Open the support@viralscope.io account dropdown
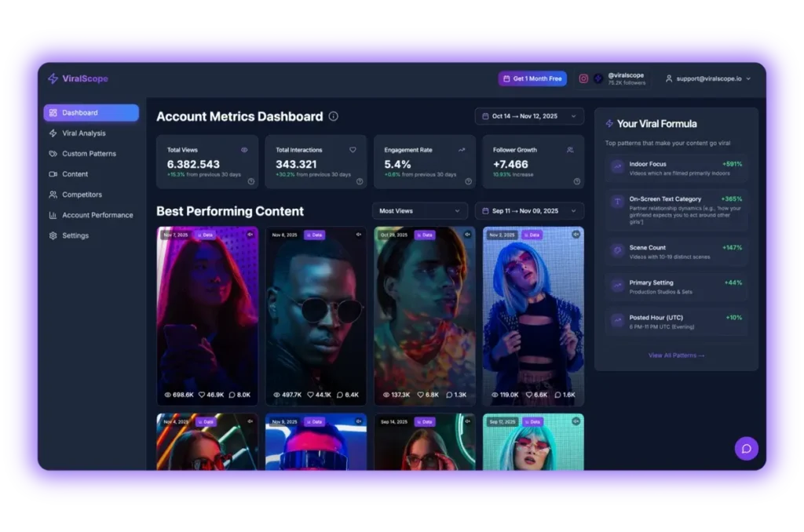 coord(707,78)
